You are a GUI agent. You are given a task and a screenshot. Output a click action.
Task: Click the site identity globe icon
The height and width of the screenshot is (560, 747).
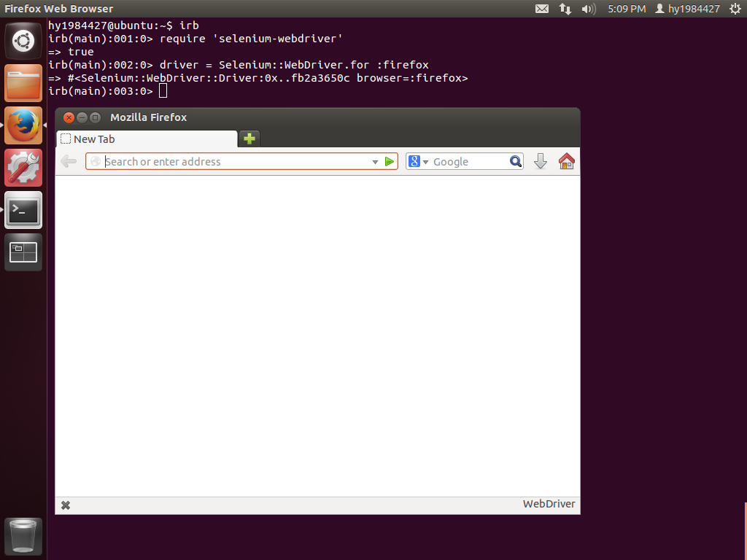point(96,161)
